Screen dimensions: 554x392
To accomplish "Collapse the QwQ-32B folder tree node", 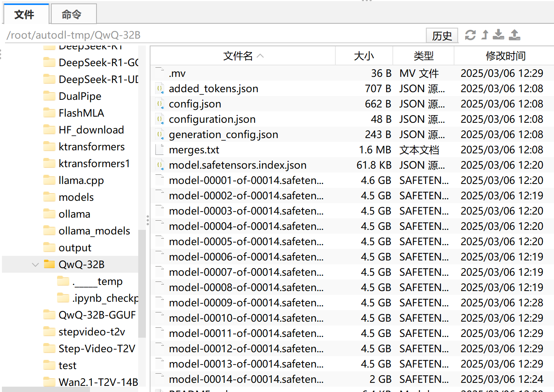I will coord(35,264).
